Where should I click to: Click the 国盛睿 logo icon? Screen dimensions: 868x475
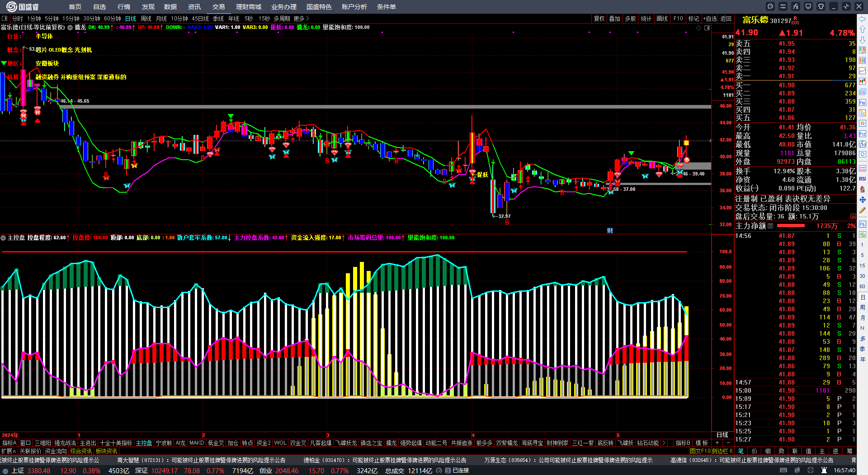tap(11, 6)
